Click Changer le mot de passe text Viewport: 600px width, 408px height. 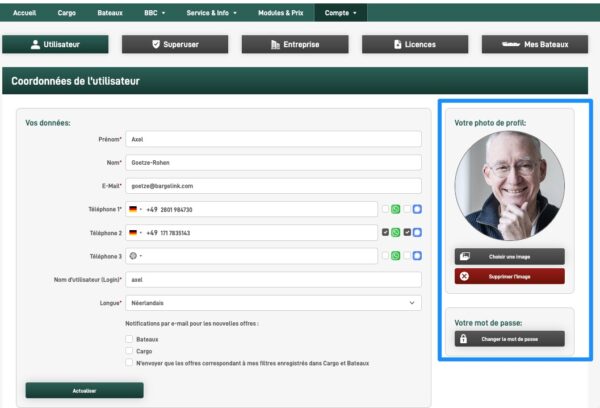coord(509,339)
